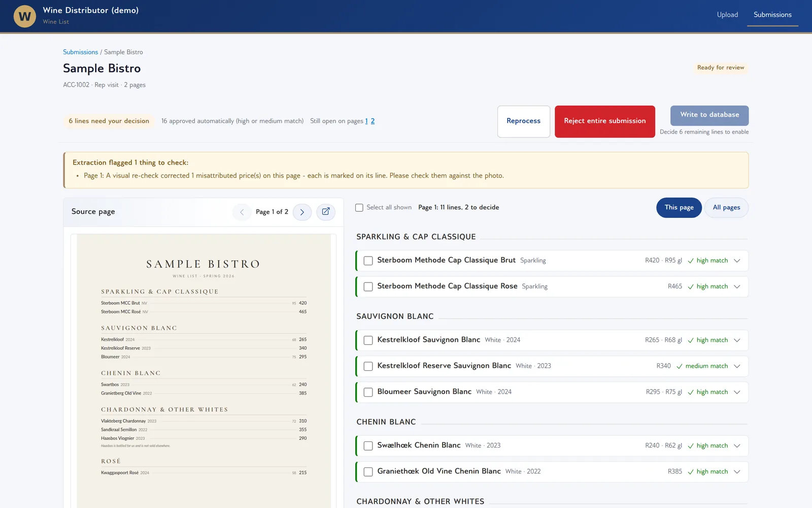Open source page in new window icon
The image size is (812, 508).
pos(326,212)
